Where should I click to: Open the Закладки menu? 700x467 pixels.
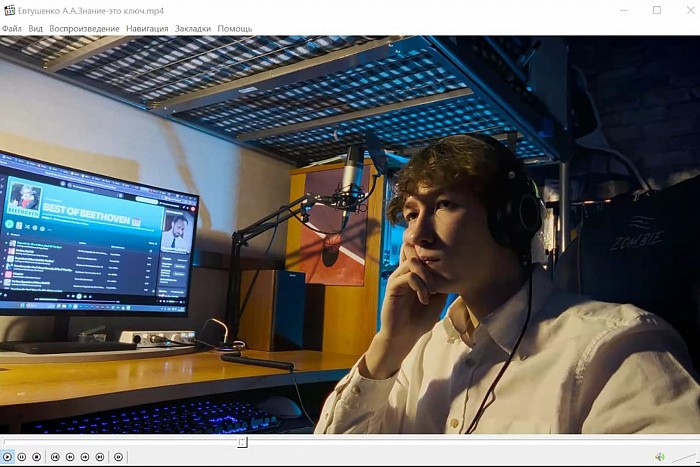[x=194, y=29]
